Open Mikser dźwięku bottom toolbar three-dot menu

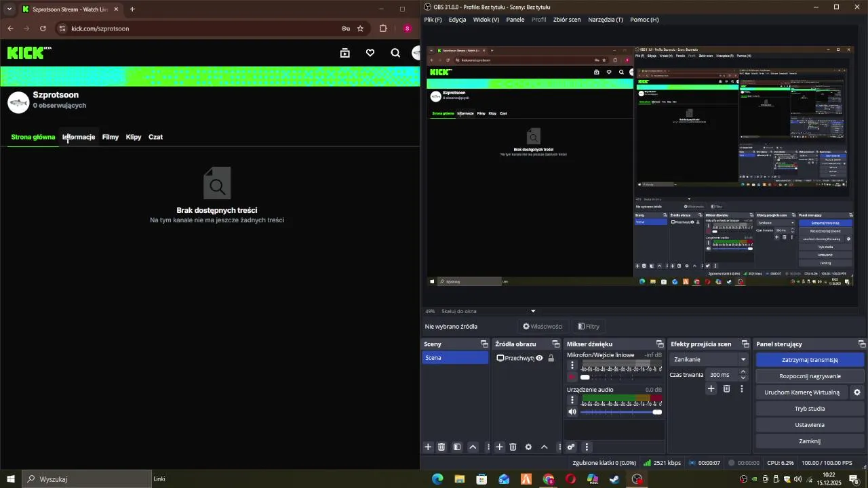pos(587,447)
